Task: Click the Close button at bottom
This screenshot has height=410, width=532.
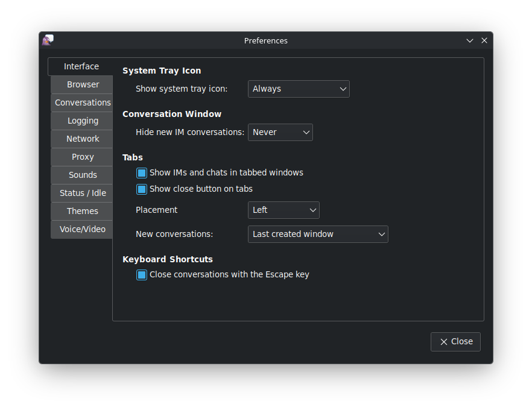Action: click(x=455, y=342)
